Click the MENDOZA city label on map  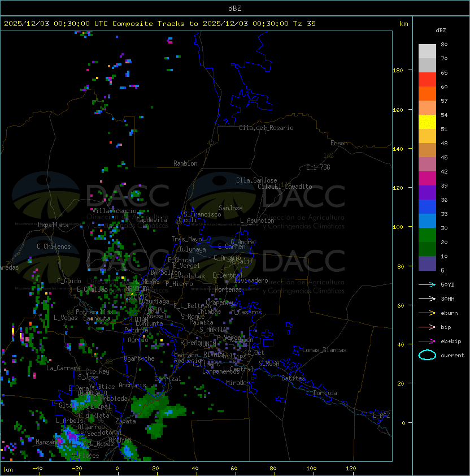[137, 288]
